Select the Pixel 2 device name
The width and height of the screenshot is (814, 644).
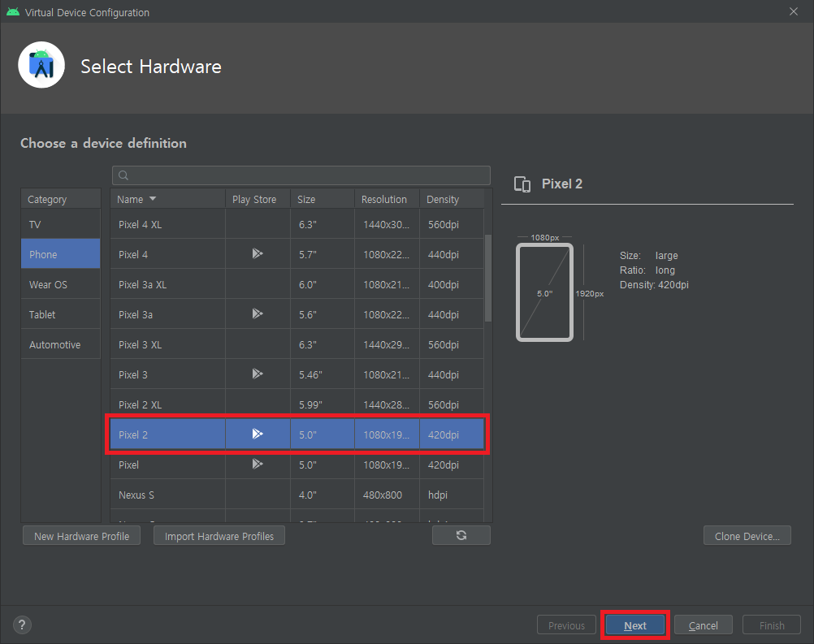point(133,434)
